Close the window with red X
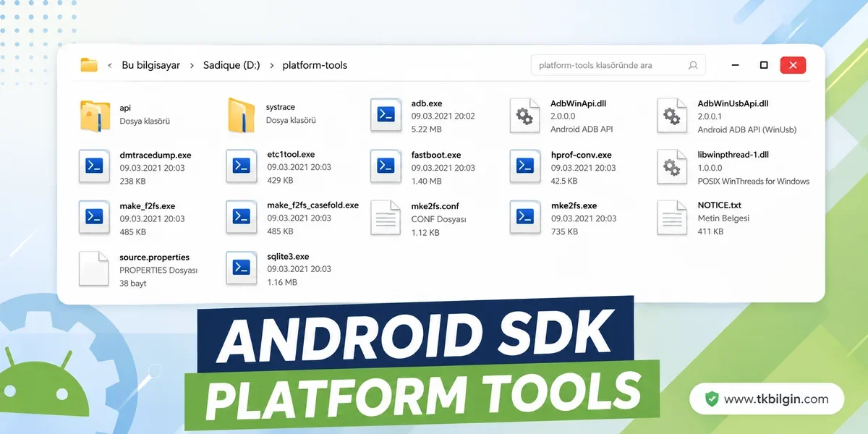The image size is (868, 434). (793, 65)
